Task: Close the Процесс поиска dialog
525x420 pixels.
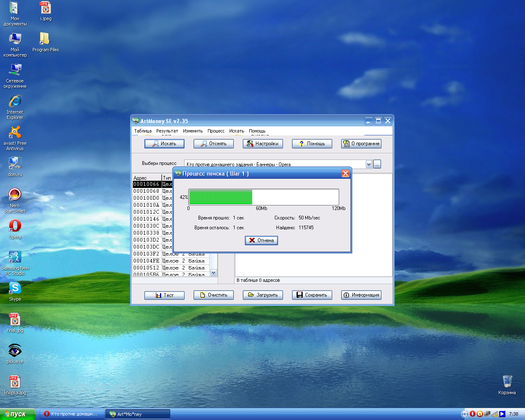Action: click(345, 173)
